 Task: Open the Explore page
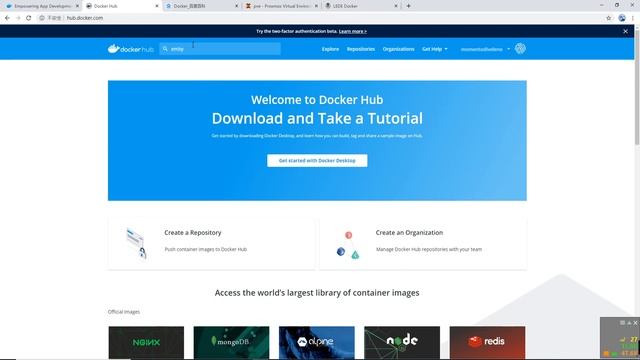[x=330, y=49]
